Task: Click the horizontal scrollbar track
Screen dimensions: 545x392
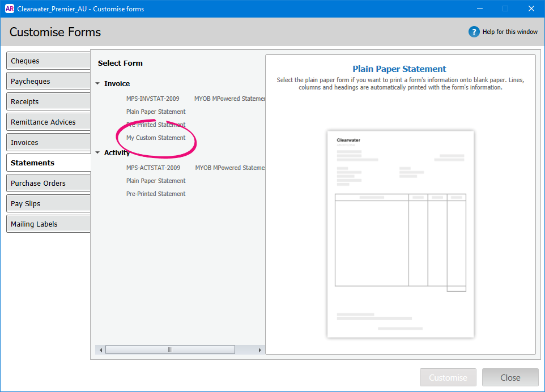Action: click(170, 350)
